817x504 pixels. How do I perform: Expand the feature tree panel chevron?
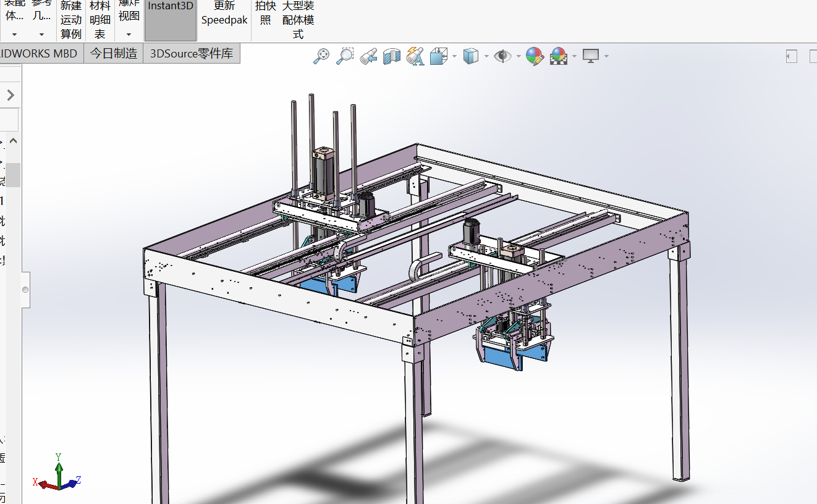[x=11, y=95]
